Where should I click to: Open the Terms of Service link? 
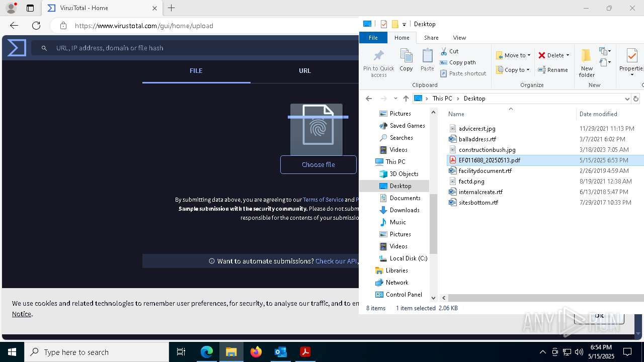click(323, 200)
